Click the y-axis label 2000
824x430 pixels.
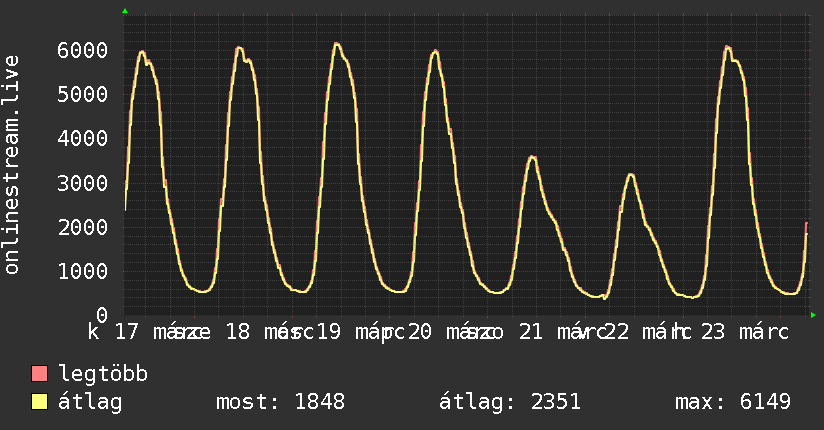coord(83,227)
